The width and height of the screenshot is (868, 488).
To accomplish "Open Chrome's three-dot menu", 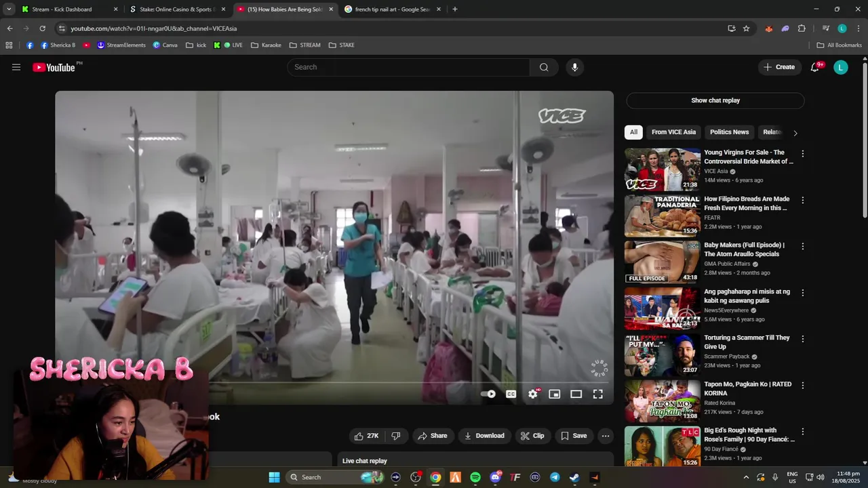I will (859, 28).
